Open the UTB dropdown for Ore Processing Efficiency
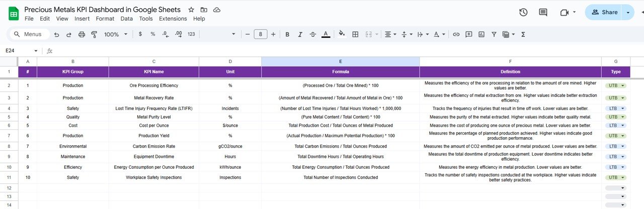Viewport: 644px width, 209px height. [616, 85]
